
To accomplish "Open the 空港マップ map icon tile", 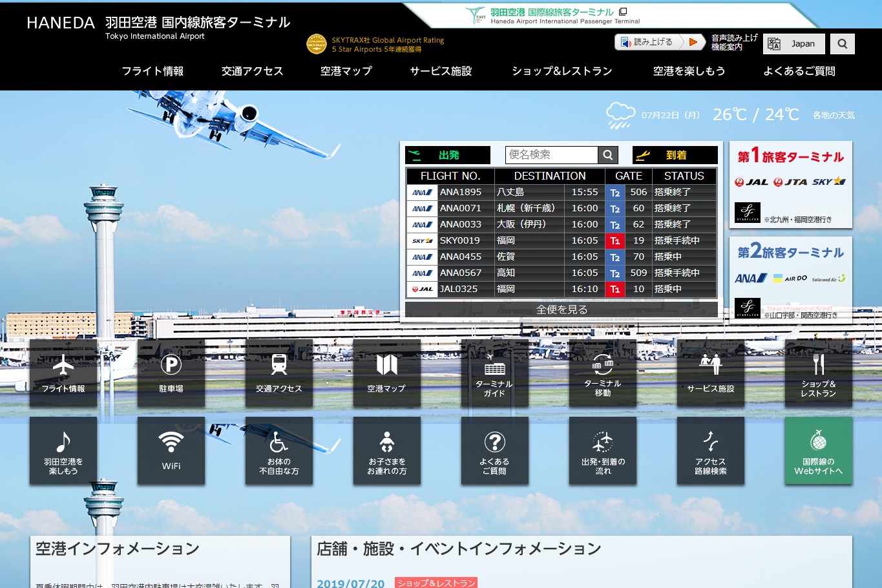I will pos(387,373).
